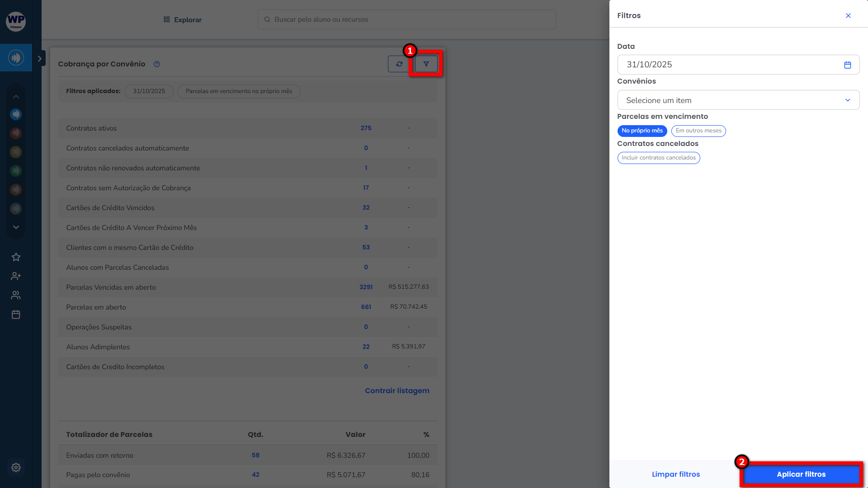
Task: Click the filter funnel icon
Action: coord(426,64)
